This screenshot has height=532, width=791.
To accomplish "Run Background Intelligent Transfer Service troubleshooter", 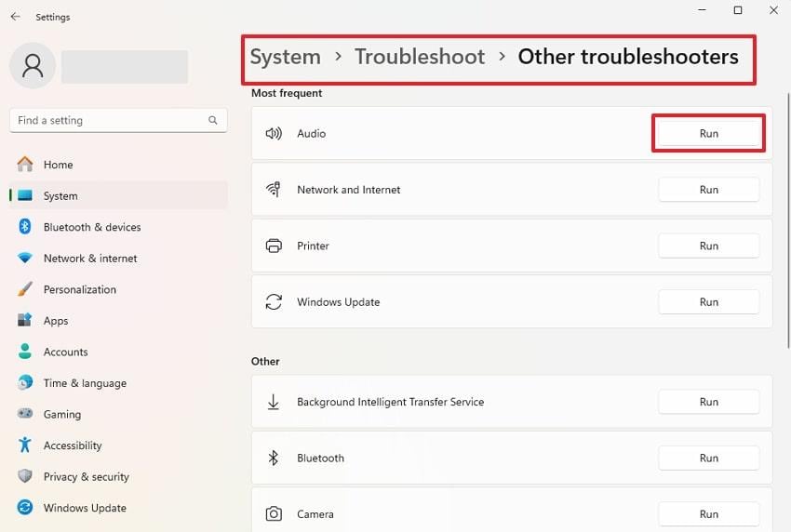I will click(x=709, y=402).
